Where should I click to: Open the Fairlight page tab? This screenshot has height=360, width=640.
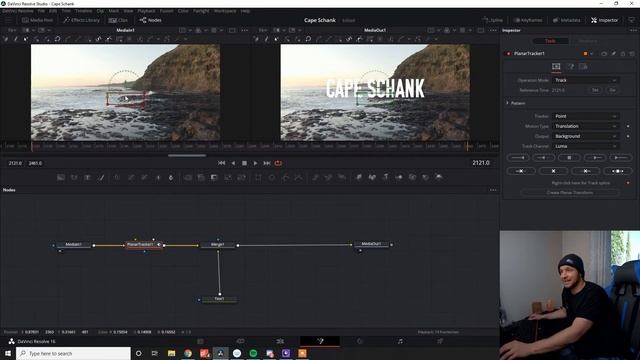pos(400,341)
